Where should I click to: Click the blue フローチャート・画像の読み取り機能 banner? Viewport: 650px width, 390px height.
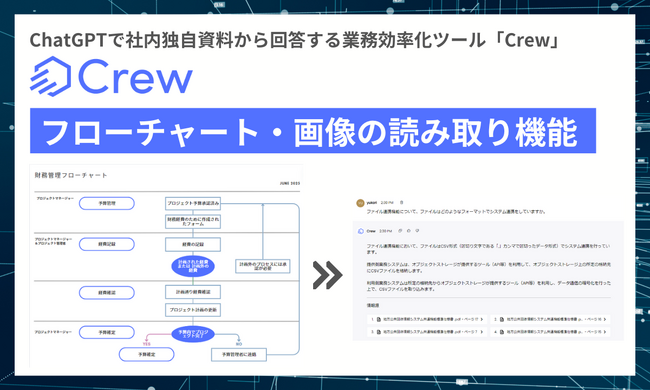click(313, 131)
